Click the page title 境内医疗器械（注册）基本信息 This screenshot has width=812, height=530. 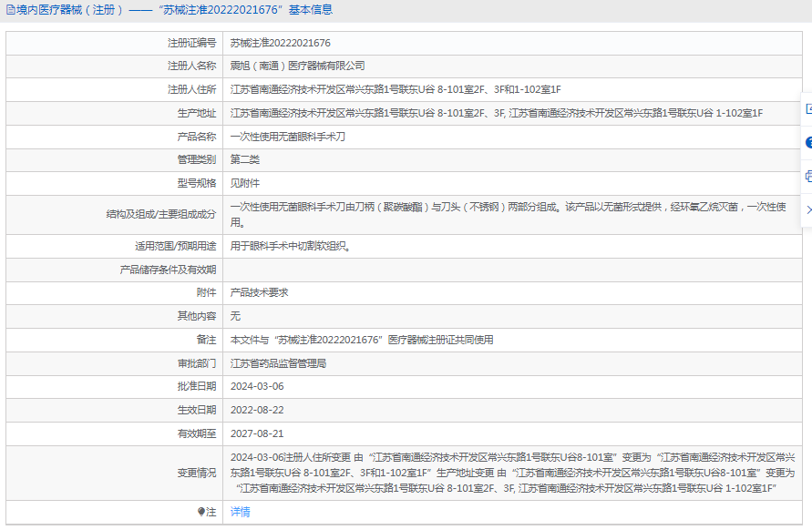[x=175, y=10]
